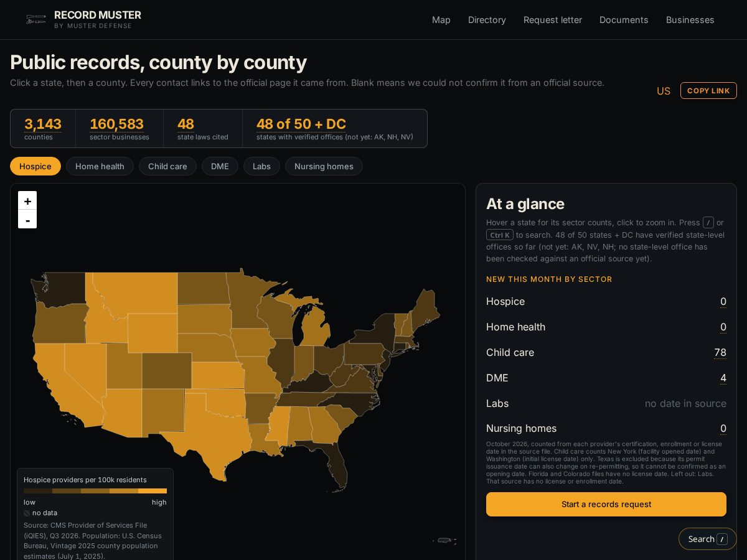Screen dimensions: 747x560
Task: Click the 3,143 counties stat
Action: pos(43,129)
